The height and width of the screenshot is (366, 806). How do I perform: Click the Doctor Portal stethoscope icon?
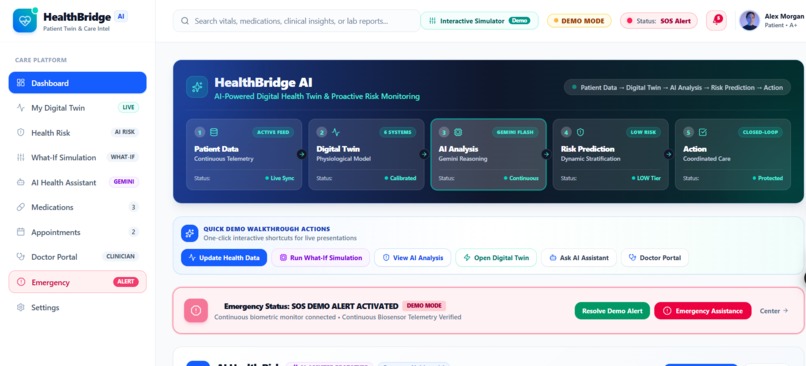coord(21,257)
